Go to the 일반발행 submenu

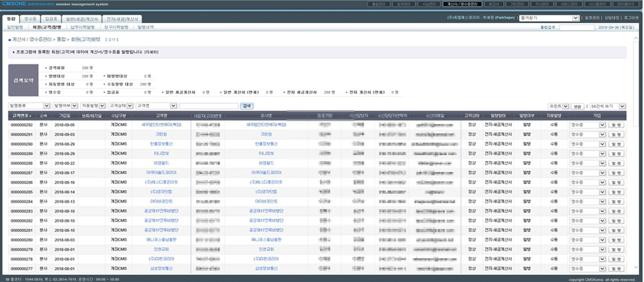[16, 27]
